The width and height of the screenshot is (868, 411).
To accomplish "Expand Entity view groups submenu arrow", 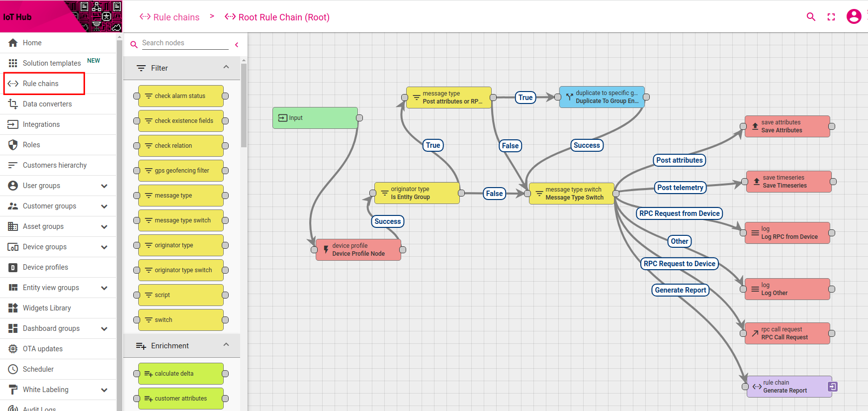I will tap(104, 288).
